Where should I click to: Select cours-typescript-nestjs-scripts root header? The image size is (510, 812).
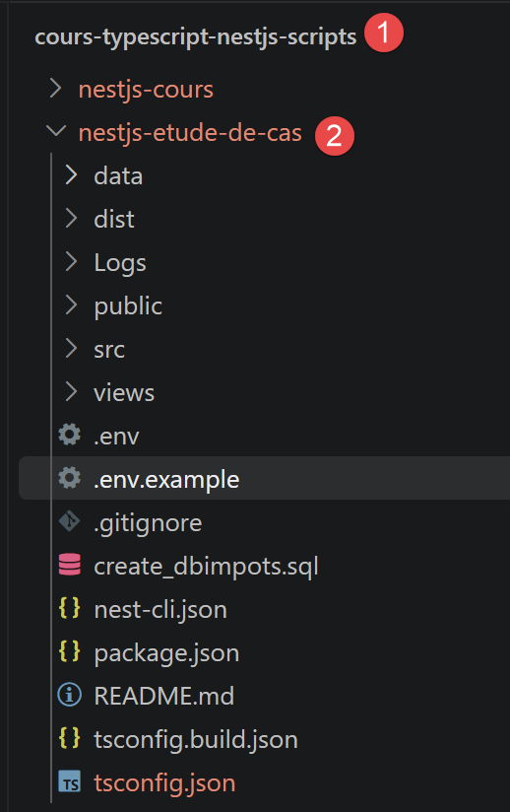coord(196,37)
